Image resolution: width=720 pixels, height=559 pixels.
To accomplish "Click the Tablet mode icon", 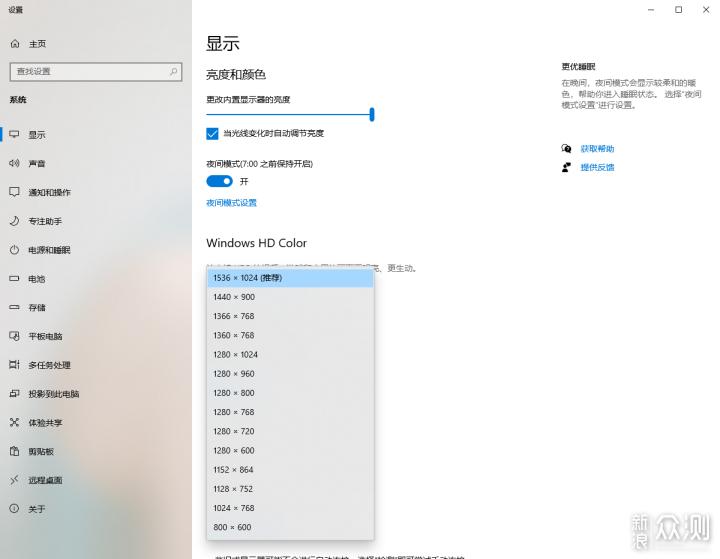I will 15,336.
